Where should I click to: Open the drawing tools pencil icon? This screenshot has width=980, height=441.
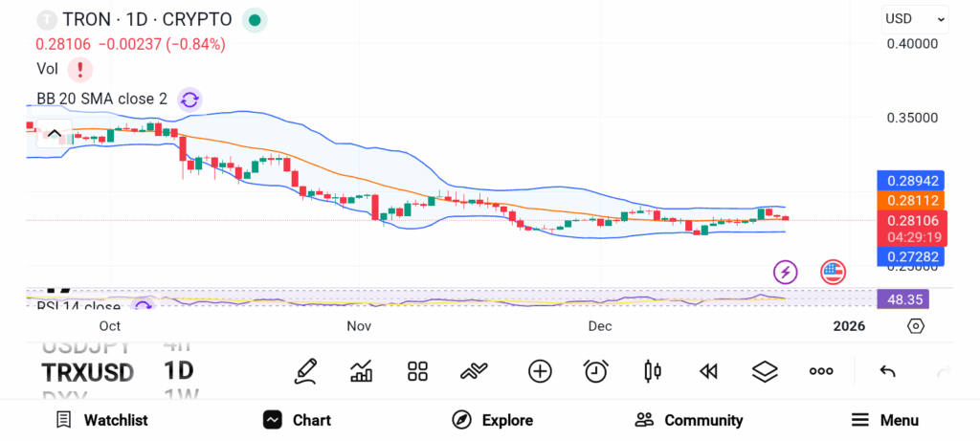pos(306,371)
